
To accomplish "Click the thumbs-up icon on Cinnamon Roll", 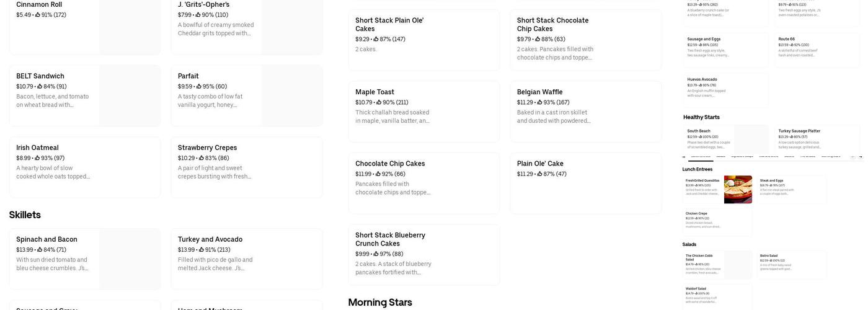I will 38,15.
